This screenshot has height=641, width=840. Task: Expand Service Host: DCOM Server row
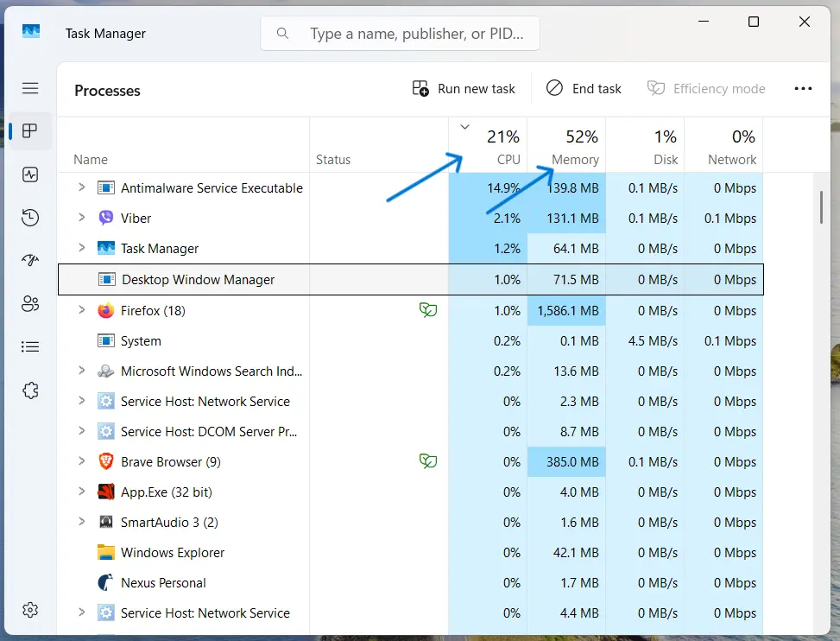click(x=81, y=431)
